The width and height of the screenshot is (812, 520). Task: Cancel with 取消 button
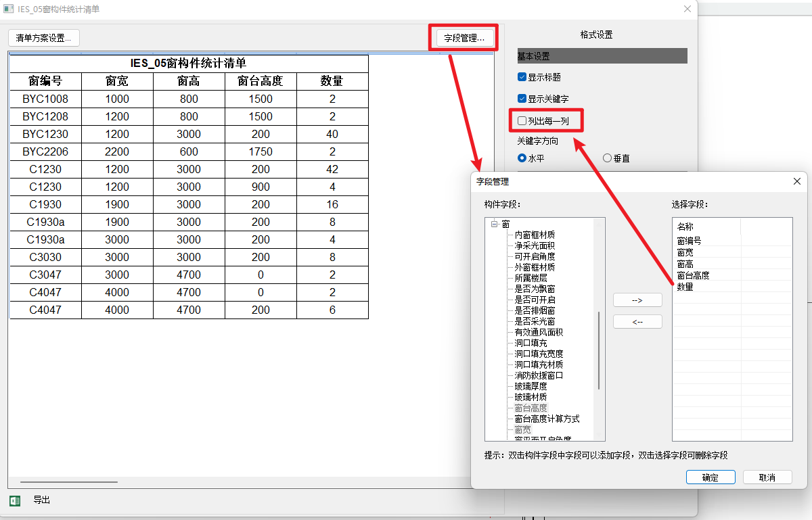[x=767, y=477]
